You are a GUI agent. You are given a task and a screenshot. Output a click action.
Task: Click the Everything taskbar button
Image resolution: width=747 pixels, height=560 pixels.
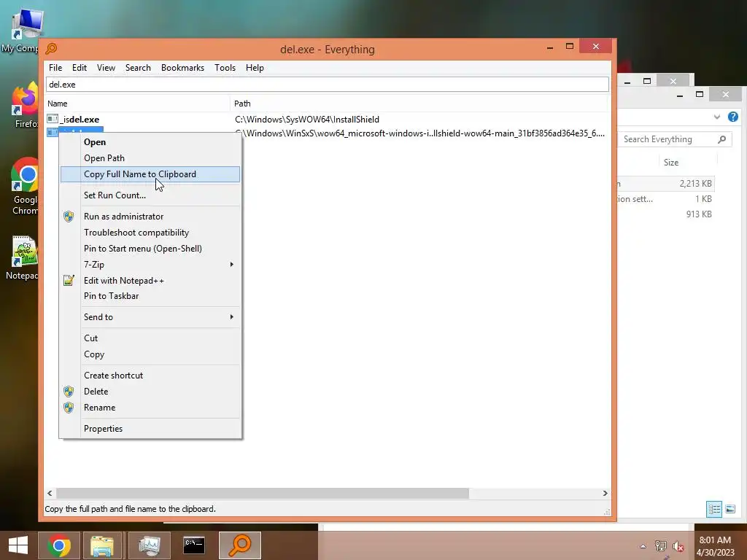point(240,545)
